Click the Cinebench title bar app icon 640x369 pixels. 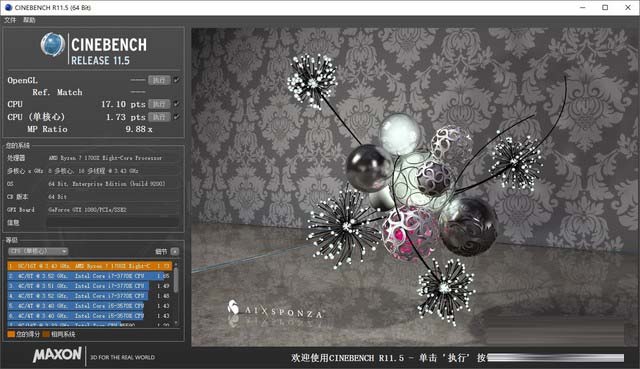pyautogui.click(x=8, y=7)
